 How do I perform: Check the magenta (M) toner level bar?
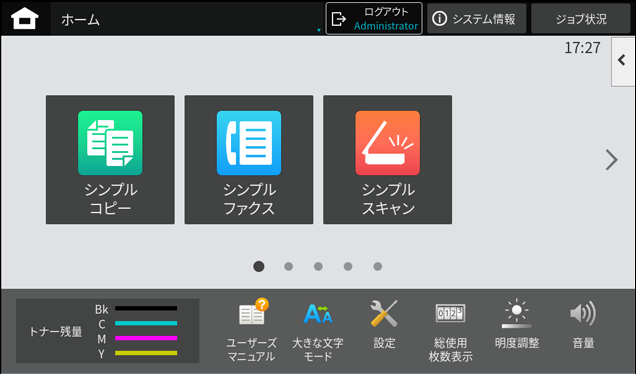[146, 338]
